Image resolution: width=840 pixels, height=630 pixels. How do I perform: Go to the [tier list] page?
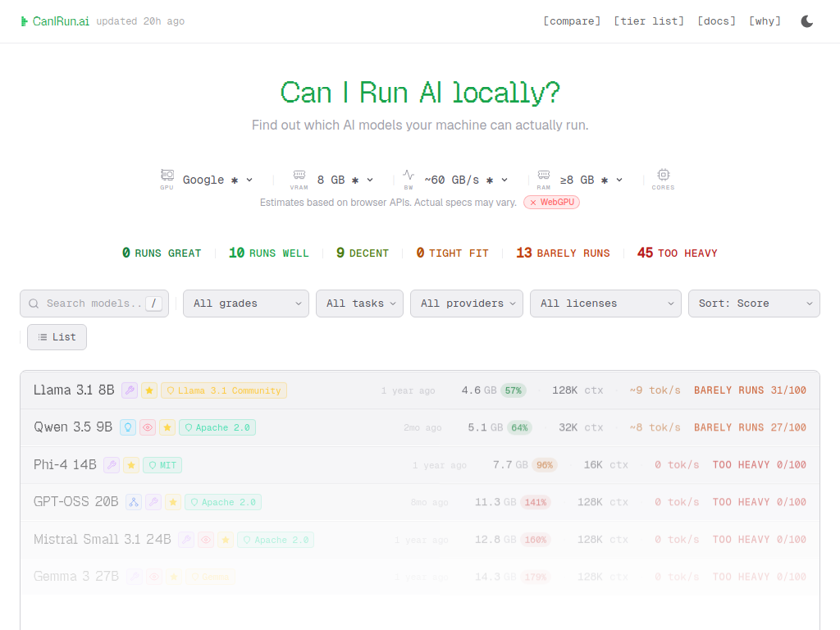(x=649, y=21)
